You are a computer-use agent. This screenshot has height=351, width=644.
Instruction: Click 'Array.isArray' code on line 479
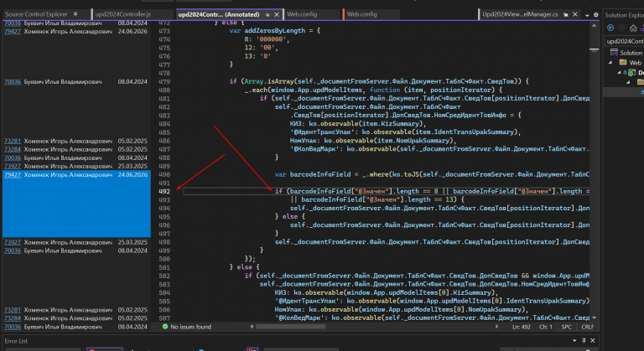pos(269,82)
